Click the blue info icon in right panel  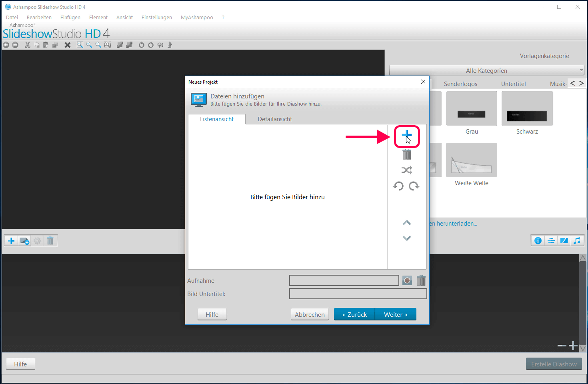[x=538, y=240]
